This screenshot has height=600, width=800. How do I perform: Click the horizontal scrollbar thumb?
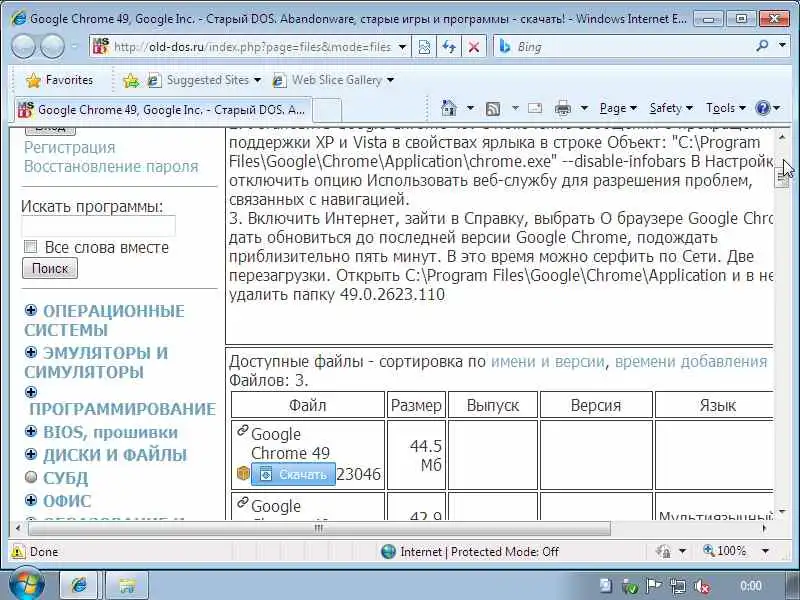coord(319,528)
